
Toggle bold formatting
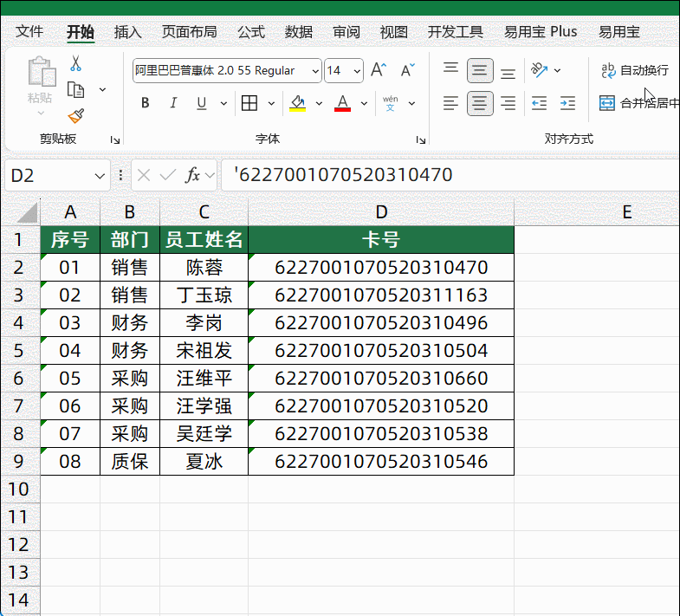(x=145, y=104)
